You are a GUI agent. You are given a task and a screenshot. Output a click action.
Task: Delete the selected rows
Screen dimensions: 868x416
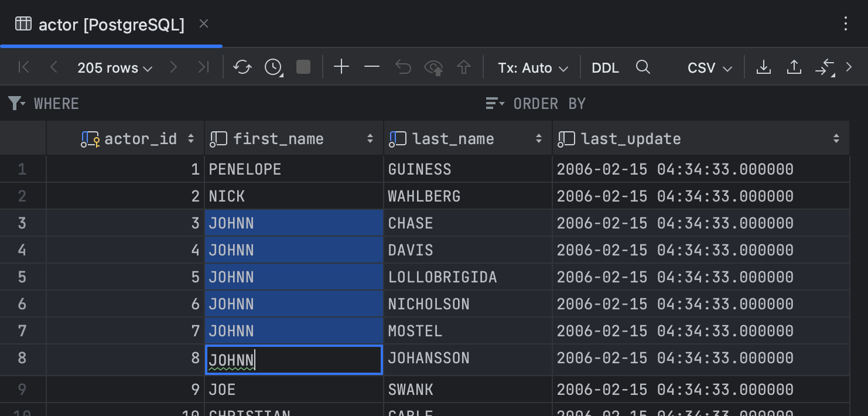click(x=372, y=67)
